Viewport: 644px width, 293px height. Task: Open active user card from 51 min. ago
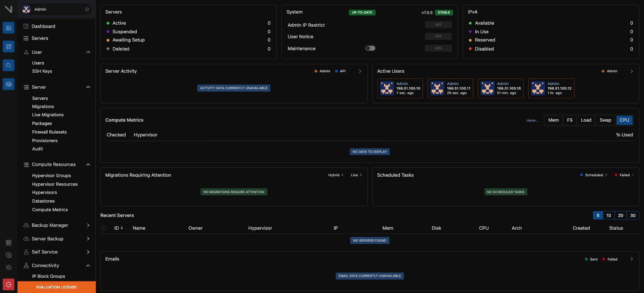[x=501, y=88]
